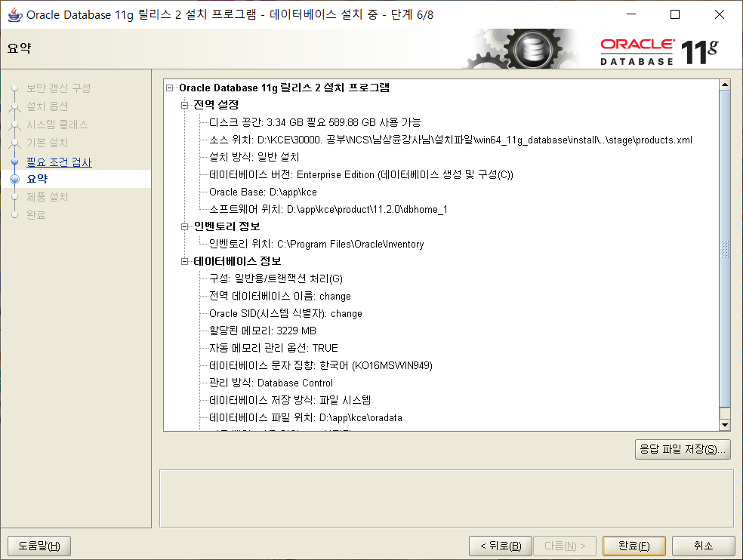Screen dimensions: 743x560
Task: Open the 필요 조건 검사 step link
Action: 59,162
